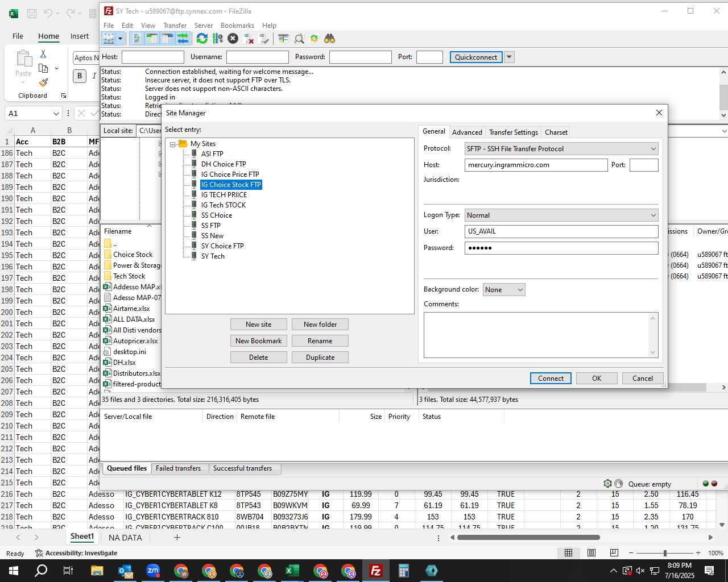Toggle Bold formatting in Excel
This screenshot has width=728, height=582.
80,76
